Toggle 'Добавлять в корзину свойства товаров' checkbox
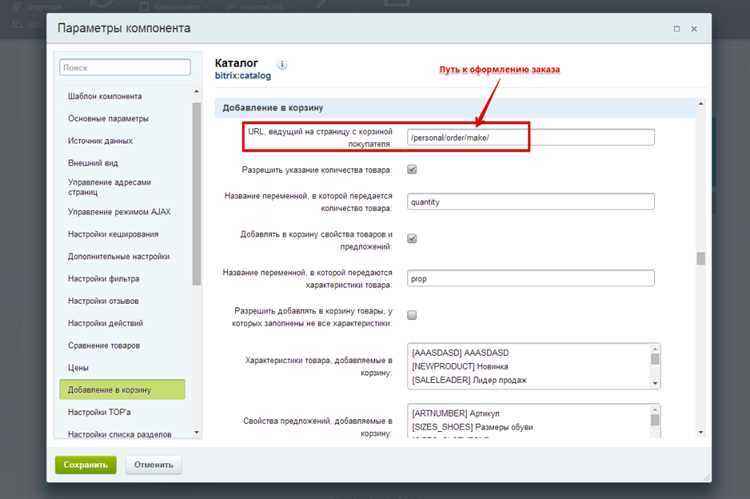750x499 pixels. 412,238
